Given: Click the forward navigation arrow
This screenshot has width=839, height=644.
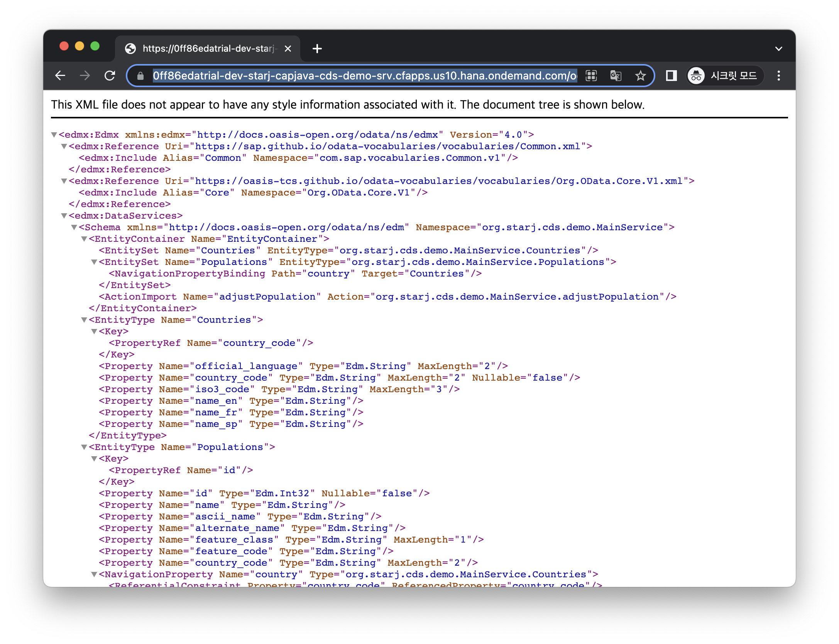Looking at the screenshot, I should click(85, 76).
